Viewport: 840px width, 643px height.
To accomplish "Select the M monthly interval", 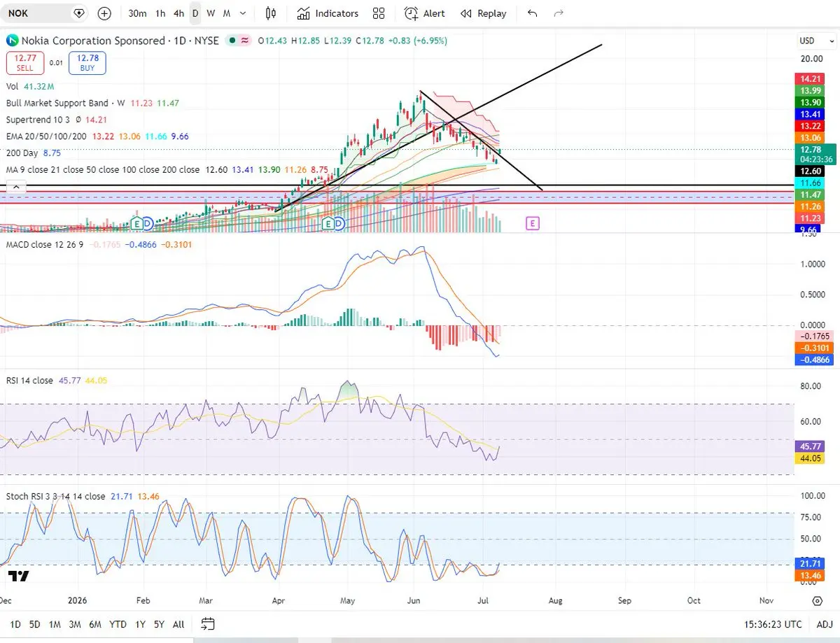I will click(x=227, y=13).
